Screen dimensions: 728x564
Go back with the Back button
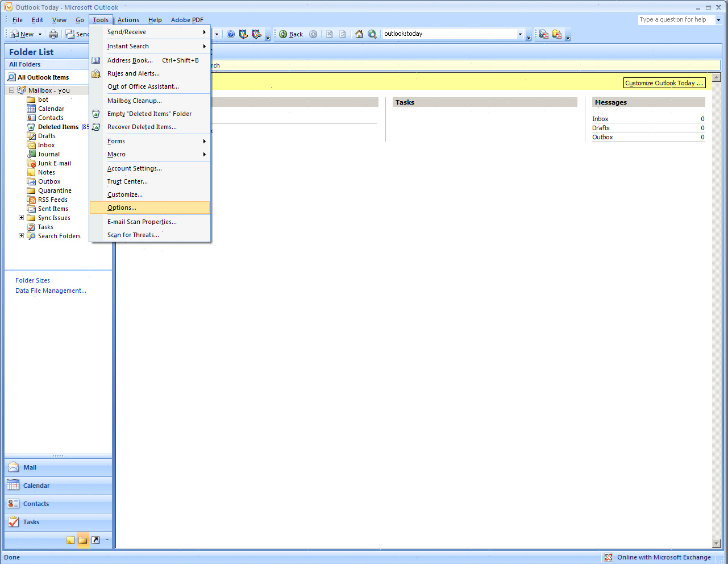click(291, 34)
